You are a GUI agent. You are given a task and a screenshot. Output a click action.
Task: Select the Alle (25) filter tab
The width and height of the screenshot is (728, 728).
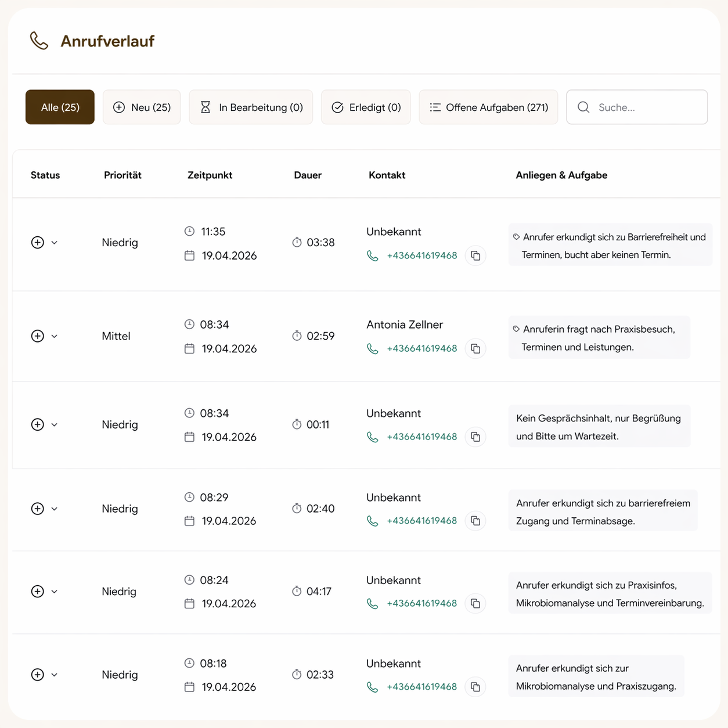click(x=60, y=107)
